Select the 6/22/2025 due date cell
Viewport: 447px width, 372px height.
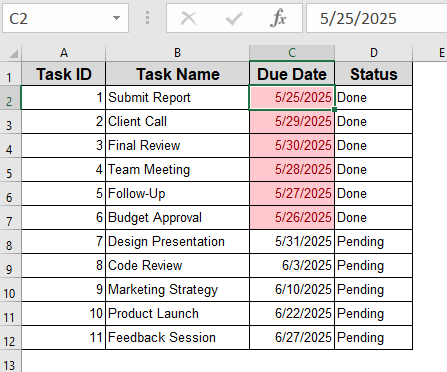[x=292, y=314]
